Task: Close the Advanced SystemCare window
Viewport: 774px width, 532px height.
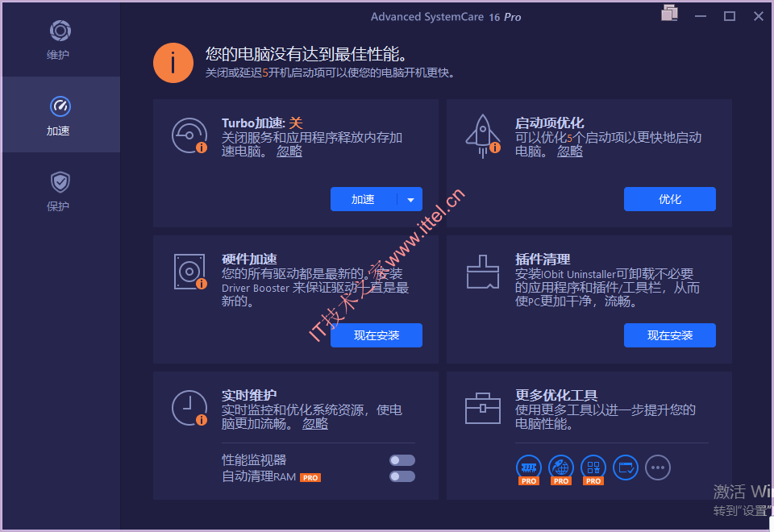Action: click(x=758, y=16)
